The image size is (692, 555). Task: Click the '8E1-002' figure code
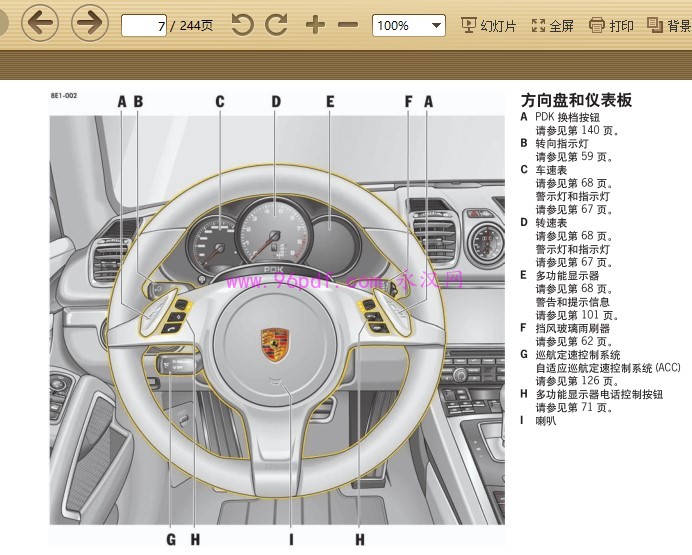(64, 95)
